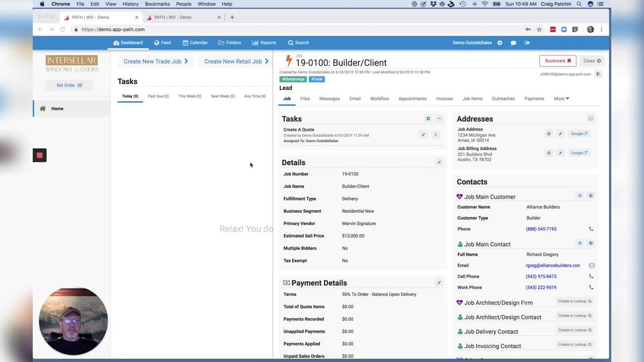Open Job Main Customer record icon
Screen dimensions: 644x362
click(591, 196)
